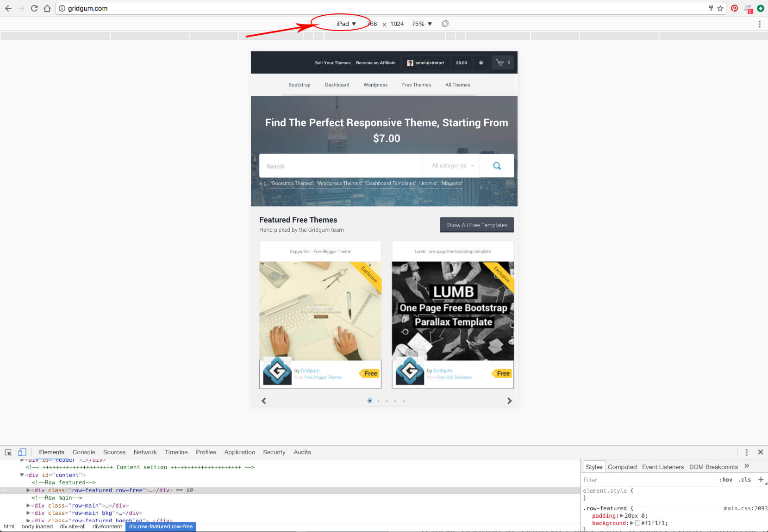Viewport: 768px width, 532px height.
Task: Select the first carousel dot
Action: (x=369, y=401)
